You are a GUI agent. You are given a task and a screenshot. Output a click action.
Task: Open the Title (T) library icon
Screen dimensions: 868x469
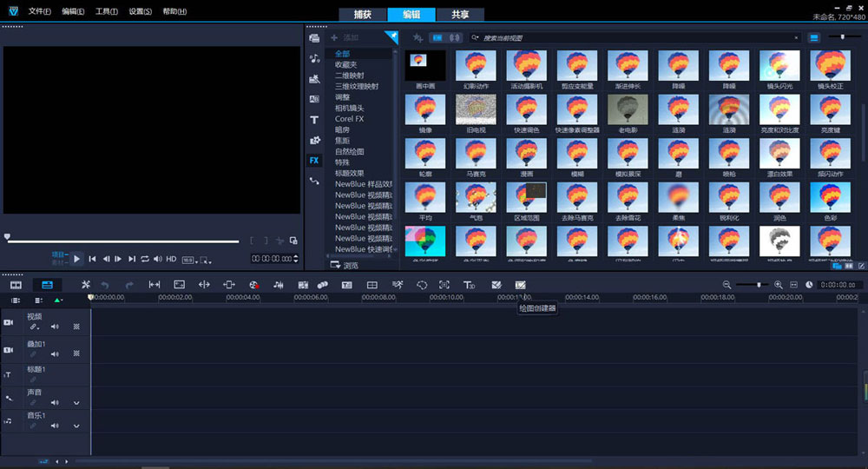pos(314,120)
